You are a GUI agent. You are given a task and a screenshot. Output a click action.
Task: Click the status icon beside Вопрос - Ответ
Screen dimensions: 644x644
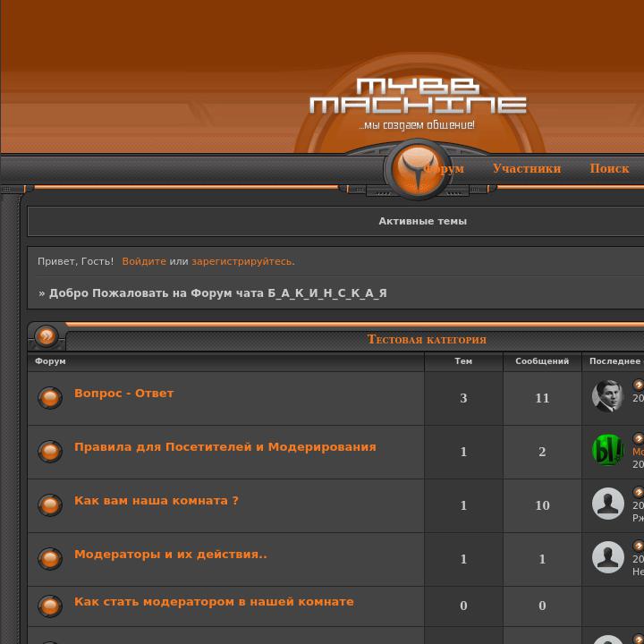coord(50,397)
